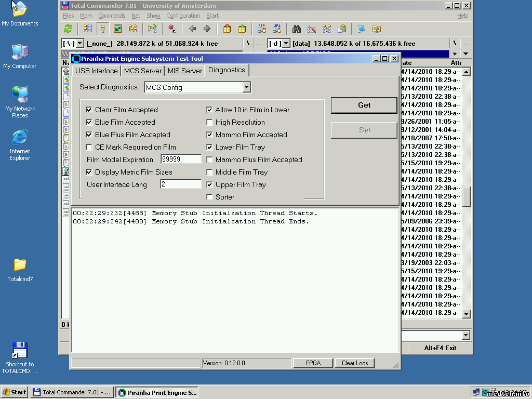Click the Clear Logs button

355,363
